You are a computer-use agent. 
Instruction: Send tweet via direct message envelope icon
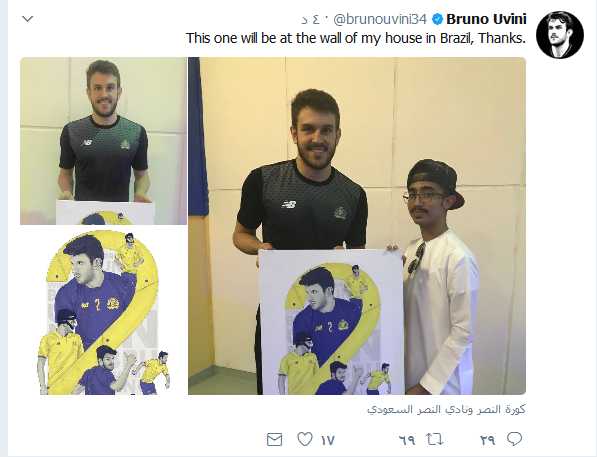click(274, 439)
